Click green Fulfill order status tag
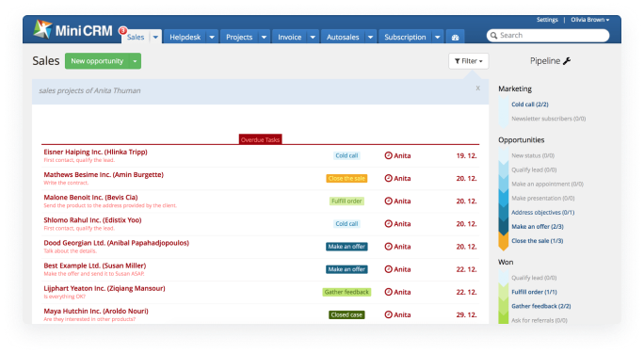This screenshot has height=354, width=644. coord(346,201)
